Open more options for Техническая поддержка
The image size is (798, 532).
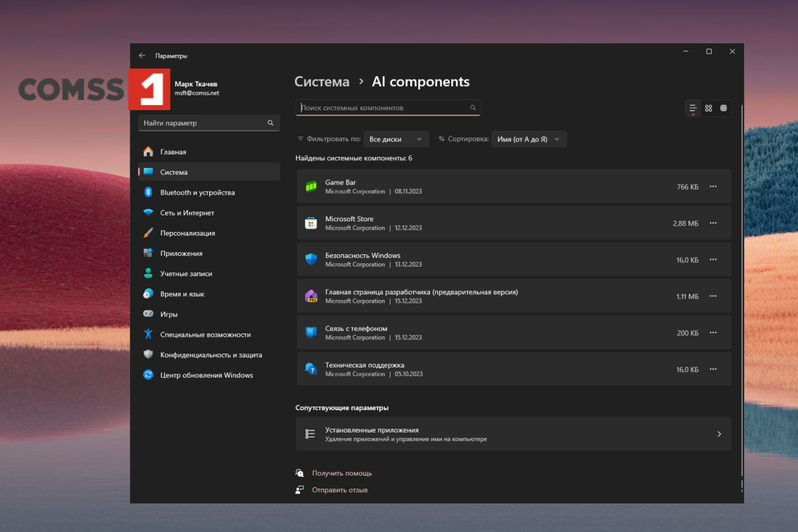713,369
